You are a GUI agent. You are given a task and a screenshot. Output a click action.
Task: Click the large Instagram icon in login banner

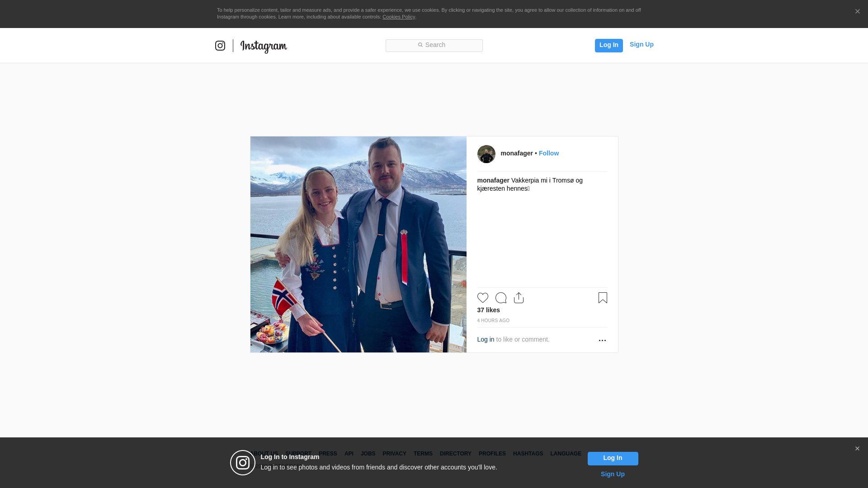pyautogui.click(x=243, y=463)
